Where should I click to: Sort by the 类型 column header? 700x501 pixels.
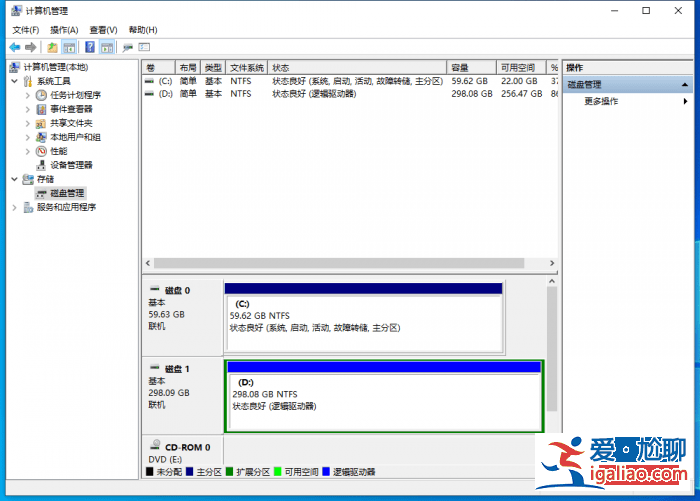pyautogui.click(x=213, y=67)
